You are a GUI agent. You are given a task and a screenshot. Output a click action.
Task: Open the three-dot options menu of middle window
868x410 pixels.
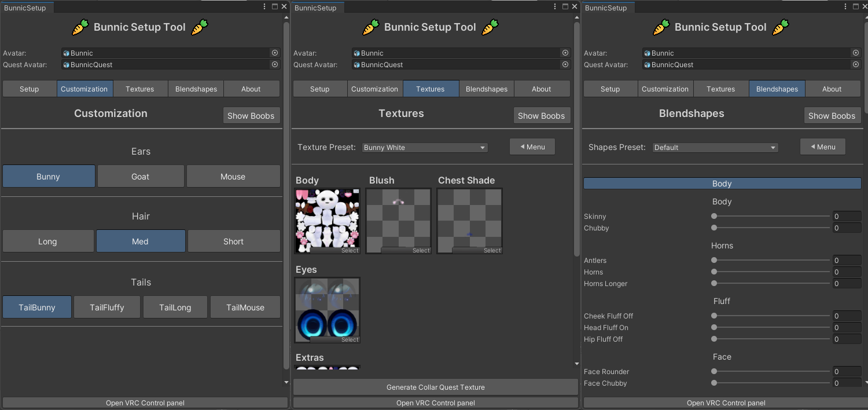point(556,6)
